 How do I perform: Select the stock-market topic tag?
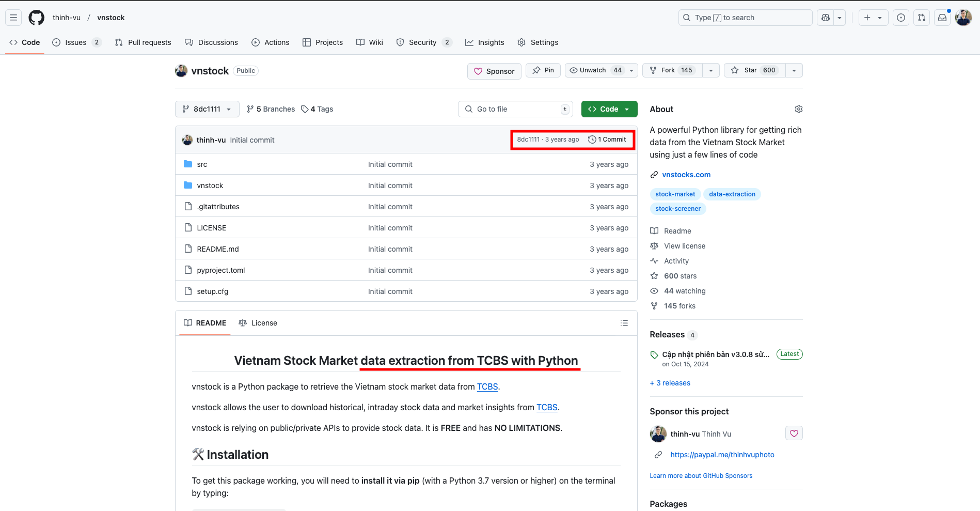coord(675,194)
